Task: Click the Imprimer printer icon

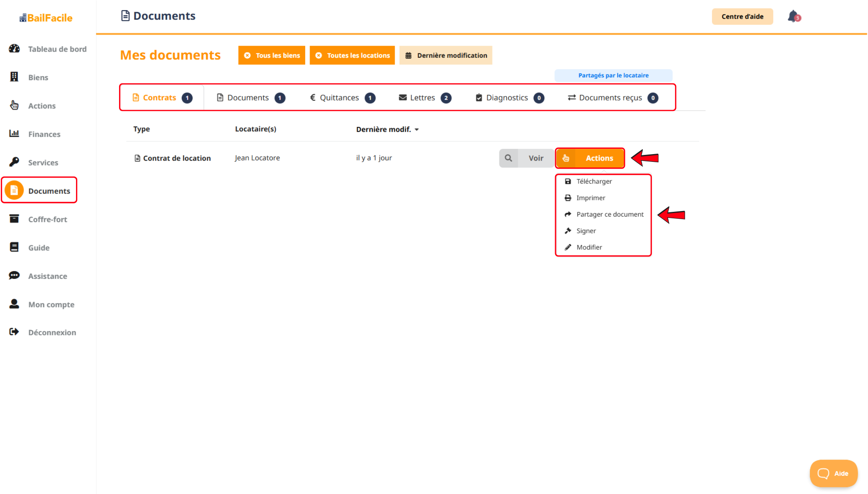Action: pos(568,198)
